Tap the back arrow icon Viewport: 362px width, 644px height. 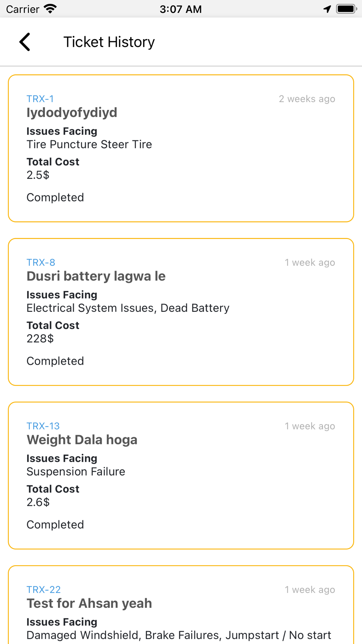25,42
